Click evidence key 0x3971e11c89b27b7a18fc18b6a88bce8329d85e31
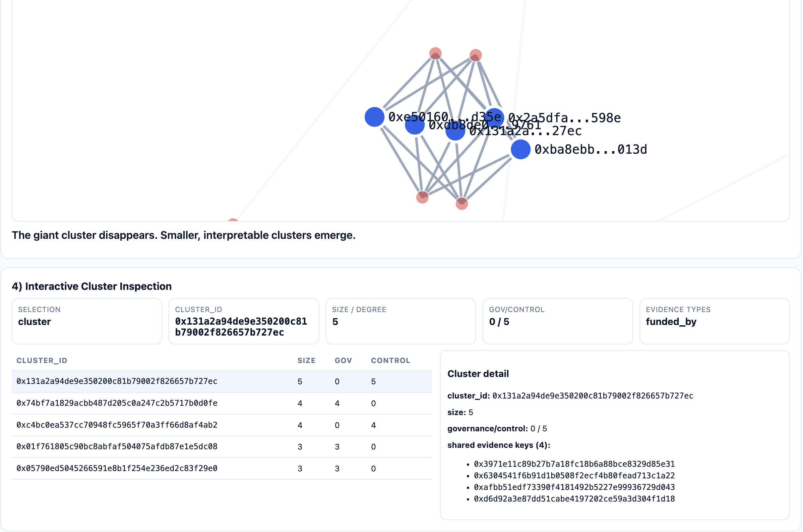 pyautogui.click(x=574, y=464)
